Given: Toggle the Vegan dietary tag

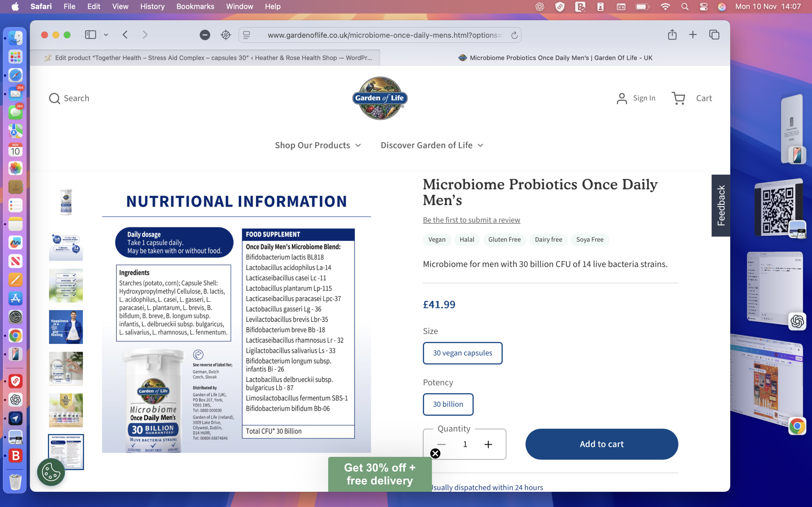Looking at the screenshot, I should [436, 240].
